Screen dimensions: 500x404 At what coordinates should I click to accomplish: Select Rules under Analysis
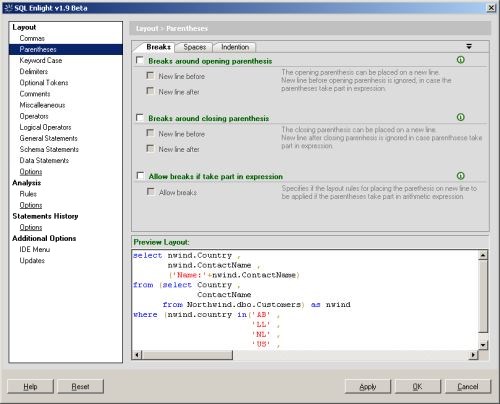click(28, 194)
